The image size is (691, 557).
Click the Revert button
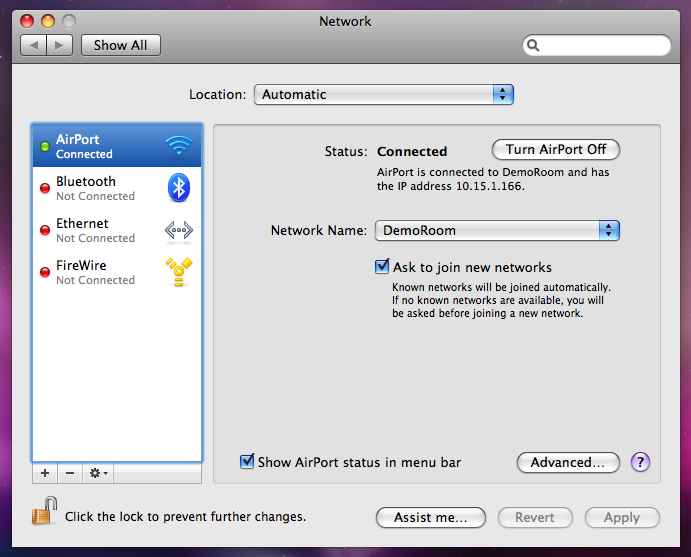pyautogui.click(x=535, y=517)
